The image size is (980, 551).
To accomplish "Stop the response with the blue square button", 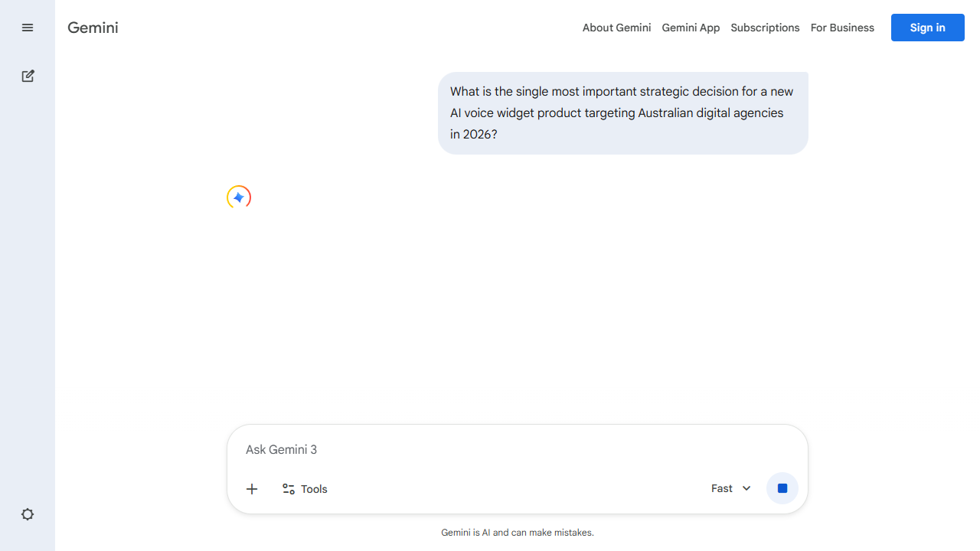I will (782, 488).
